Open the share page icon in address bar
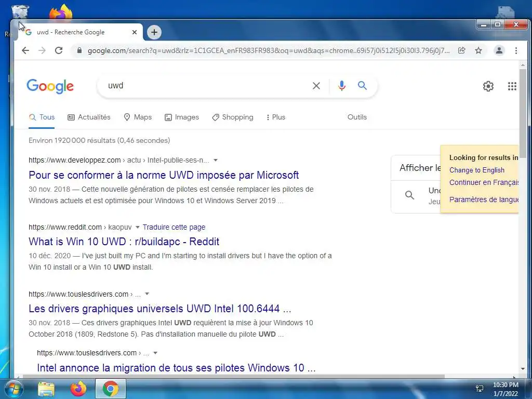532x399 pixels. [x=461, y=50]
